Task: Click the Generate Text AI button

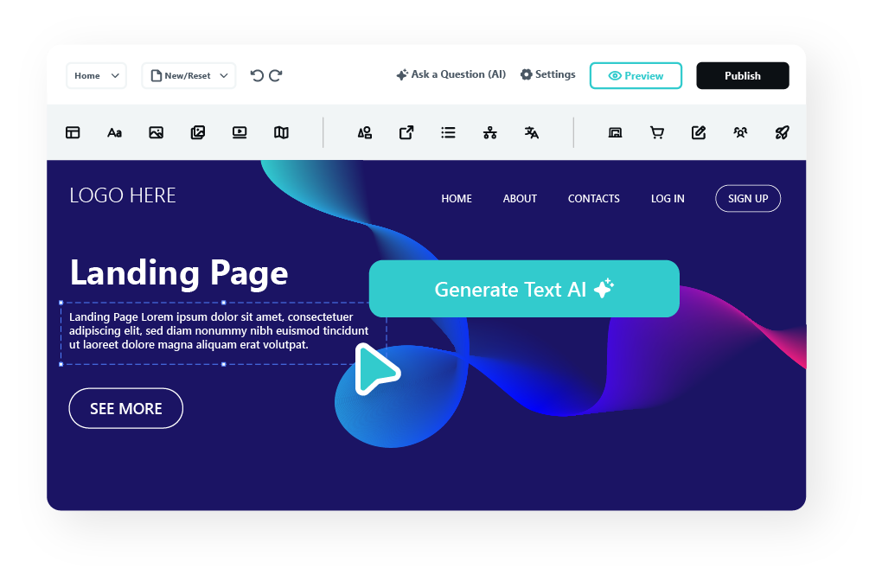Action: point(524,289)
